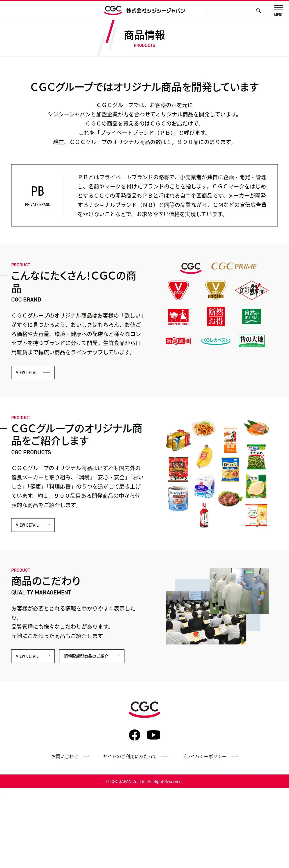
Task: Open VIEW DETAIL under CGC BRAND
Action: click(33, 372)
